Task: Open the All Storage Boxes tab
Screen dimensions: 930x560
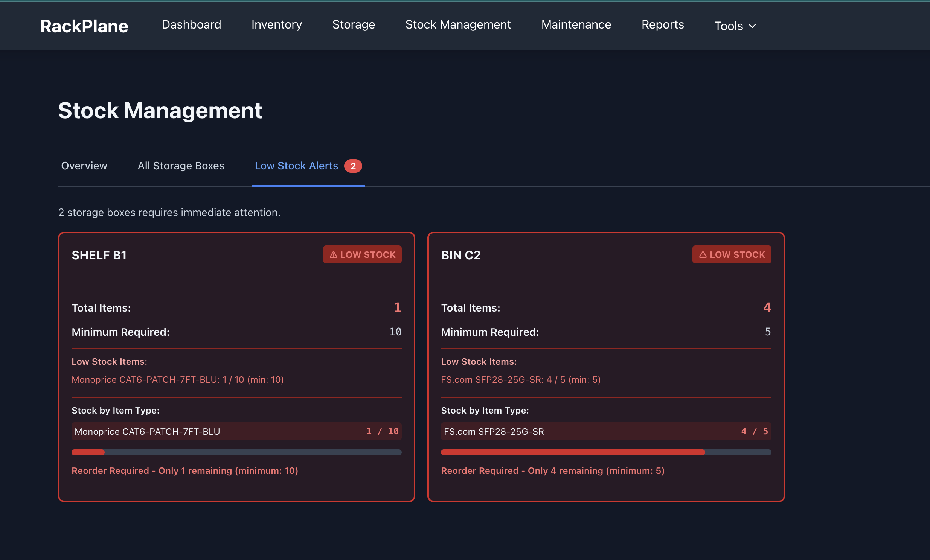Action: tap(181, 166)
